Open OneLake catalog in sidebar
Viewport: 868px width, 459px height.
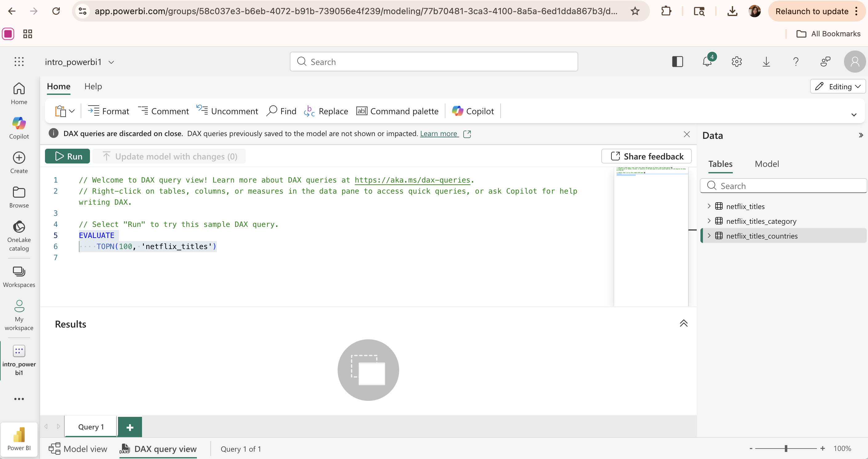point(19,236)
